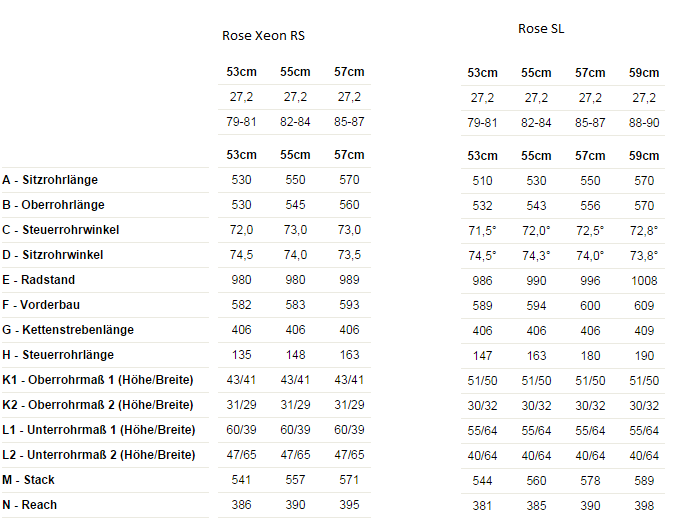Click the 88-90 value under Rose SL 59cm
The image size is (689, 520).
[644, 123]
